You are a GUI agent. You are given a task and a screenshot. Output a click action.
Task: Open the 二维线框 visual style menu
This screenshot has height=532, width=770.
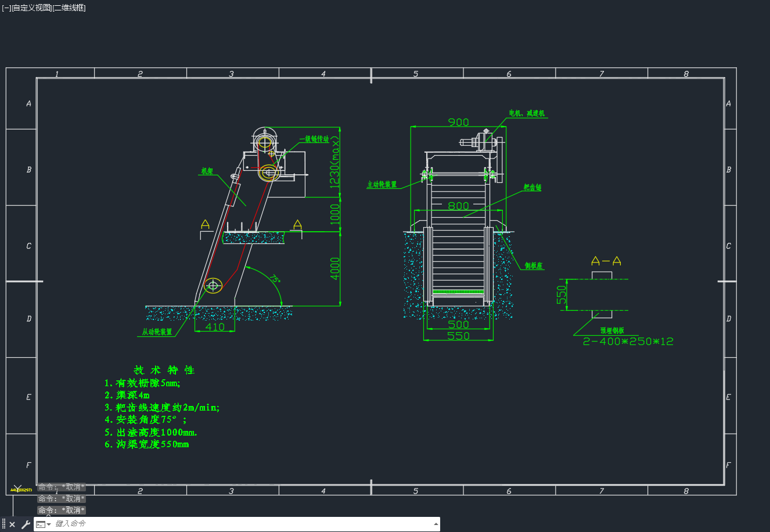69,8
